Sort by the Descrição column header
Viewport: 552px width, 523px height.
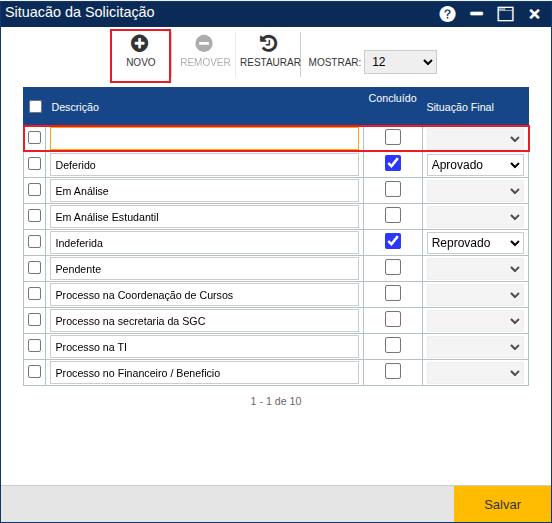point(75,107)
